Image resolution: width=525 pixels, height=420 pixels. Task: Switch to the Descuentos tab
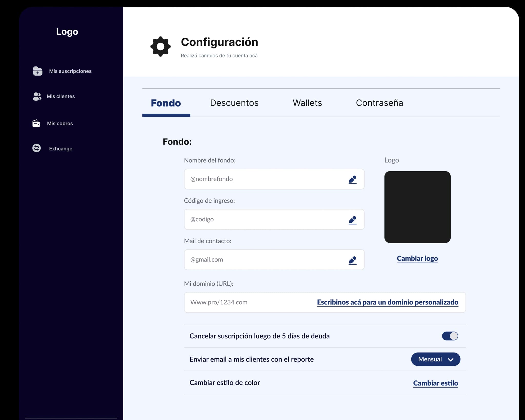tap(234, 103)
